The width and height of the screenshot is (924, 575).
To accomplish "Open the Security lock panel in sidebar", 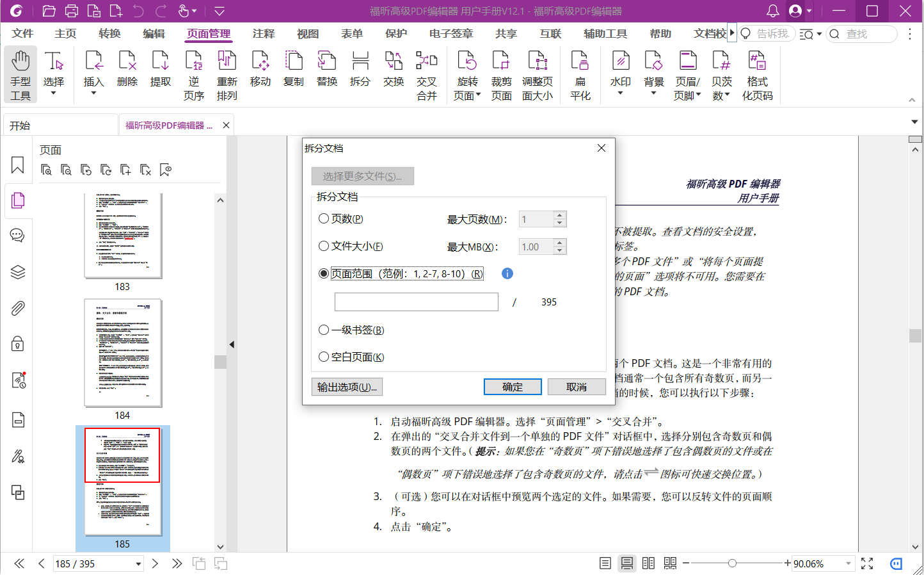I will click(18, 344).
